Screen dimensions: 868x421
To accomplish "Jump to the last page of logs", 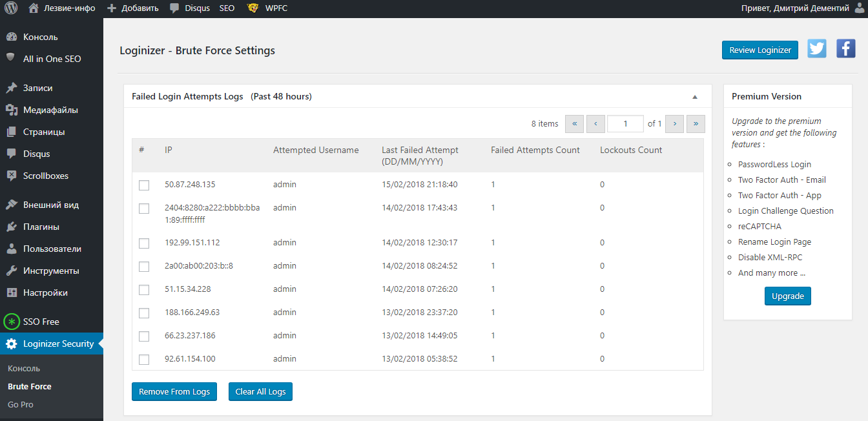I will coord(696,123).
